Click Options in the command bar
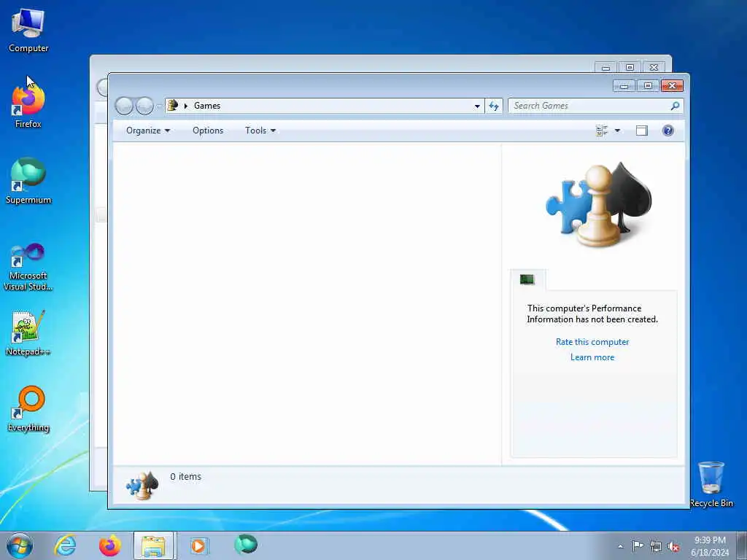Viewport: 747px width, 560px height. point(208,131)
